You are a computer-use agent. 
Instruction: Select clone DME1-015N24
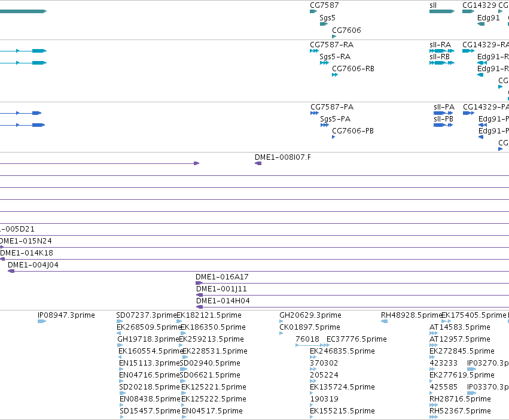click(x=26, y=241)
